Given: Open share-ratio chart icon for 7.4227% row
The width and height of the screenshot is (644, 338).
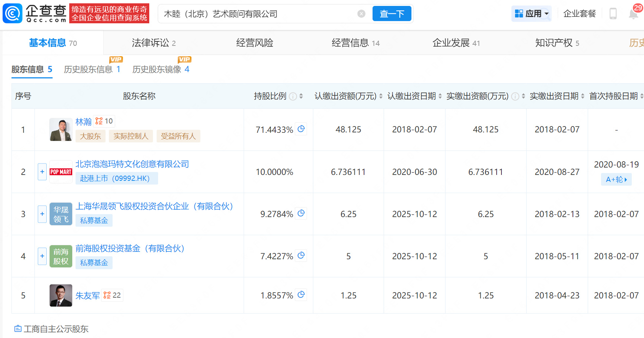Looking at the screenshot, I should click(301, 255).
